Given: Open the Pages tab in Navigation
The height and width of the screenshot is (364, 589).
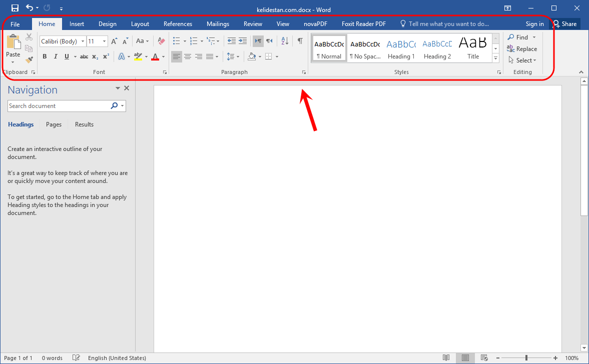Looking at the screenshot, I should (x=54, y=124).
